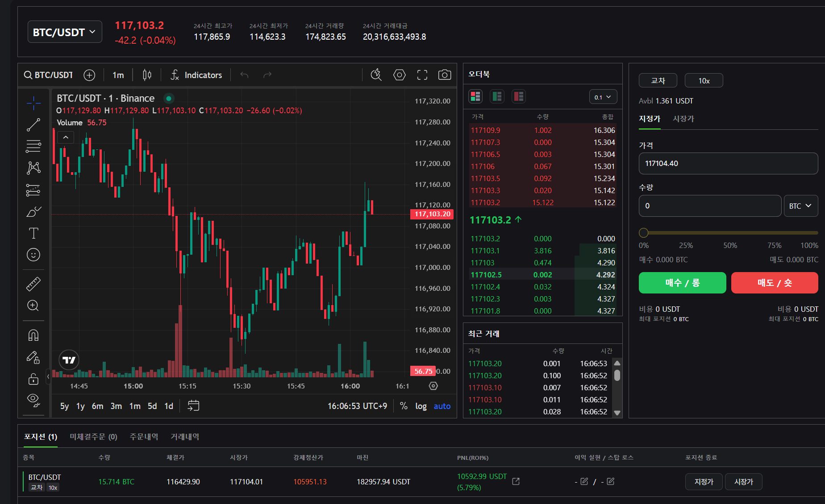Select the pattern drawing tool
This screenshot has height=504, width=825.
pyautogui.click(x=33, y=168)
